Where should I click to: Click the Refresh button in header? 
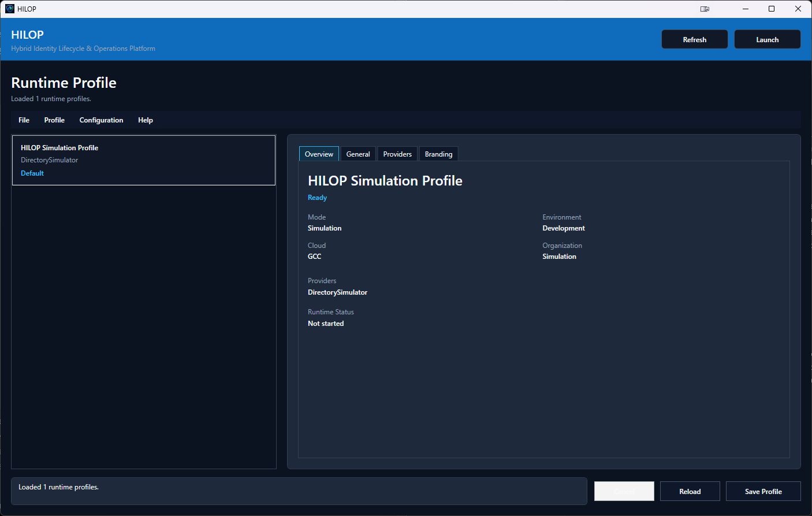(x=695, y=39)
